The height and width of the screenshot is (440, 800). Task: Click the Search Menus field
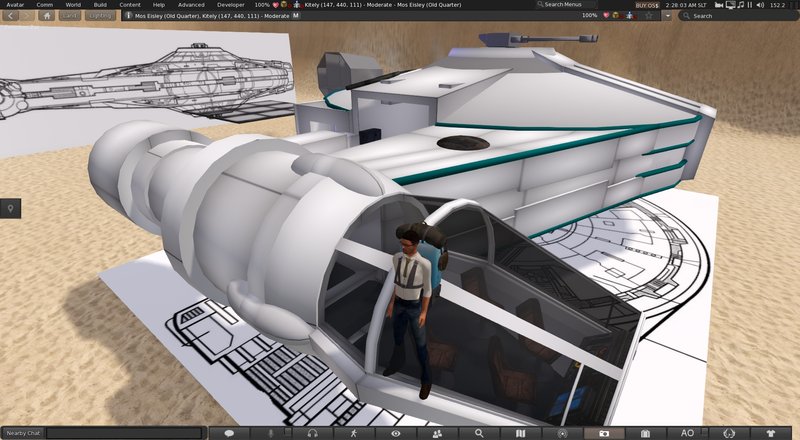[565, 5]
